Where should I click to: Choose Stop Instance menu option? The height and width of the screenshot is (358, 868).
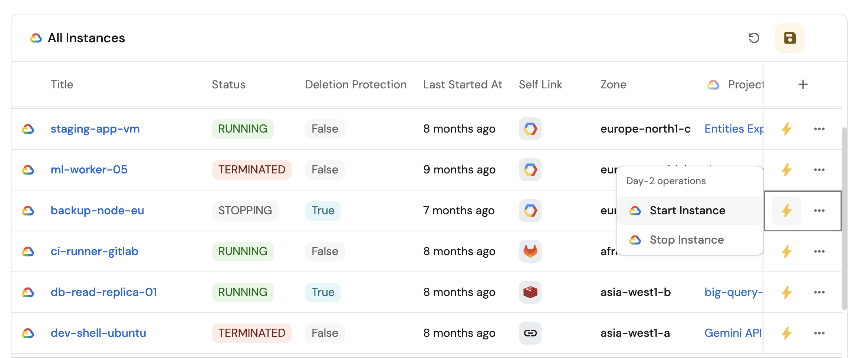[x=686, y=240]
